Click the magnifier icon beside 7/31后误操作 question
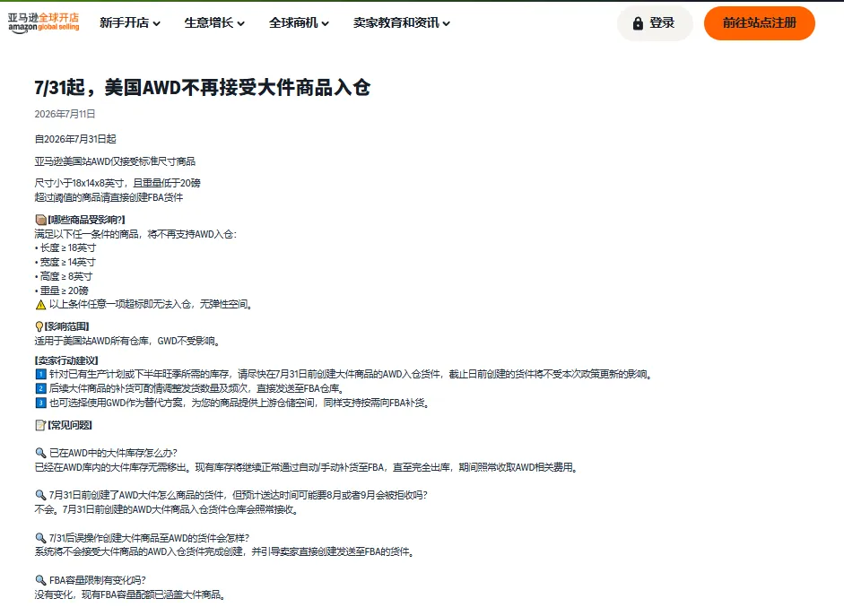 point(40,538)
